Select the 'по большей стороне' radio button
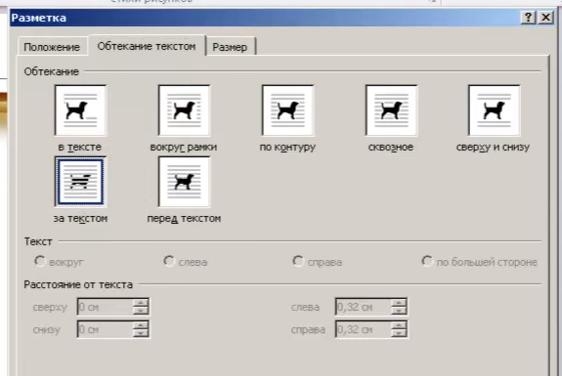The width and height of the screenshot is (562, 376). coord(427,261)
